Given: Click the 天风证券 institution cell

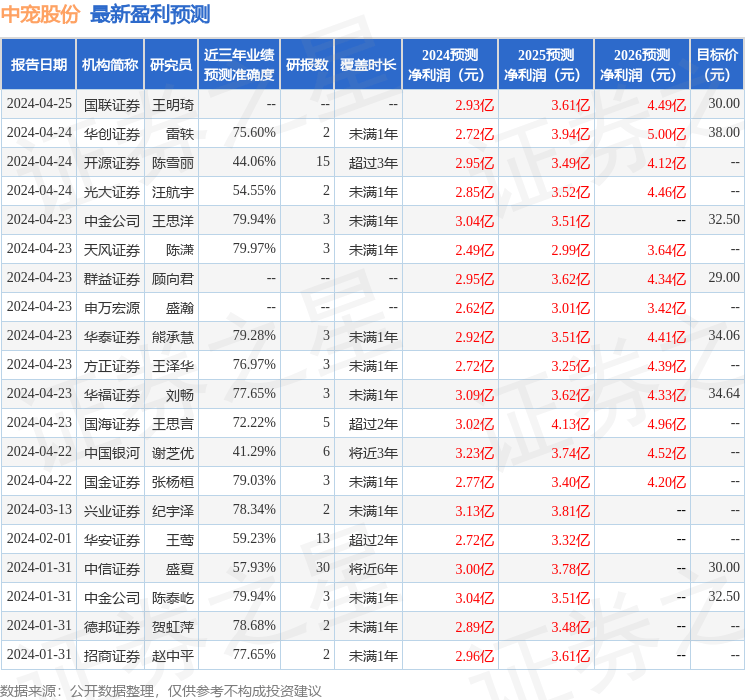Looking at the screenshot, I should point(112,250).
